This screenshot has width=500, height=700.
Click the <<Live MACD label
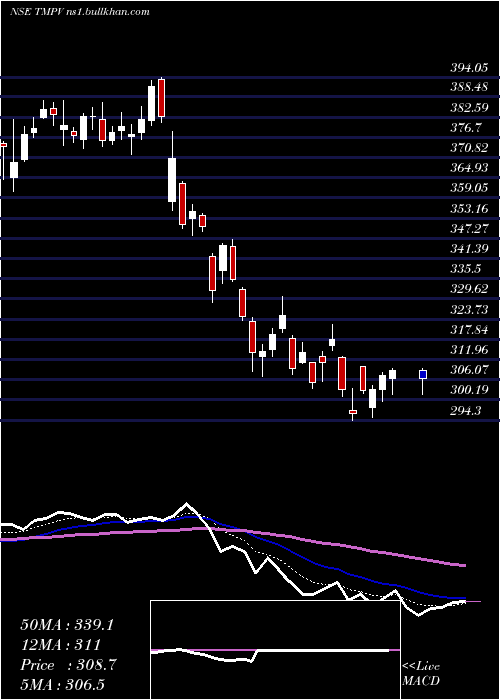point(421,674)
